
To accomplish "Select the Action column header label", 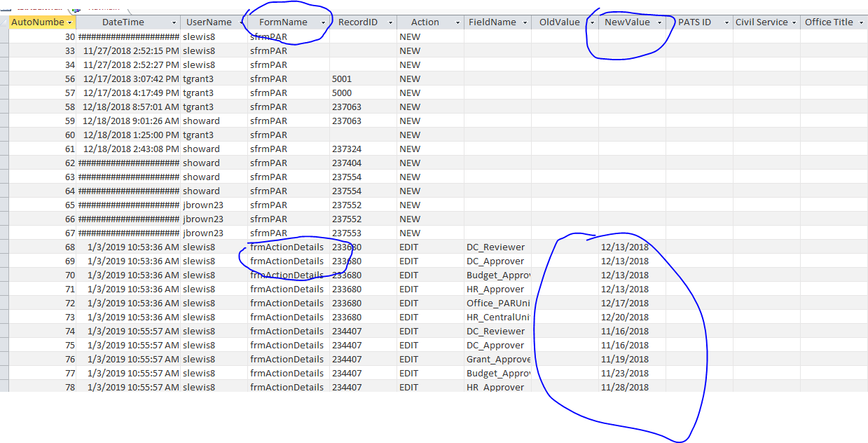I will tap(425, 22).
